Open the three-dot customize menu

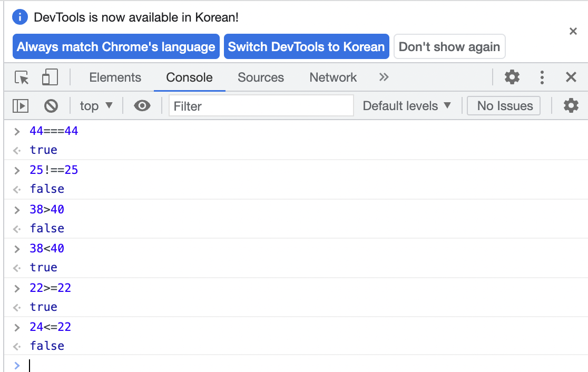[542, 77]
